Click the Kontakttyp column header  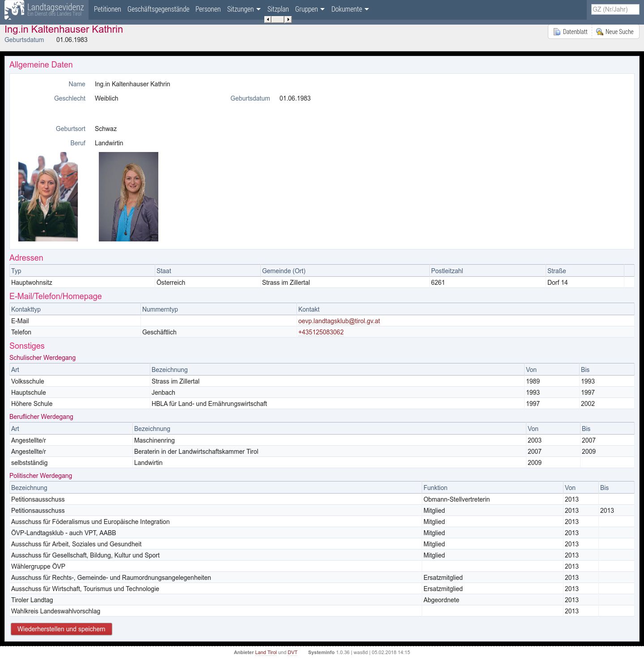point(75,309)
